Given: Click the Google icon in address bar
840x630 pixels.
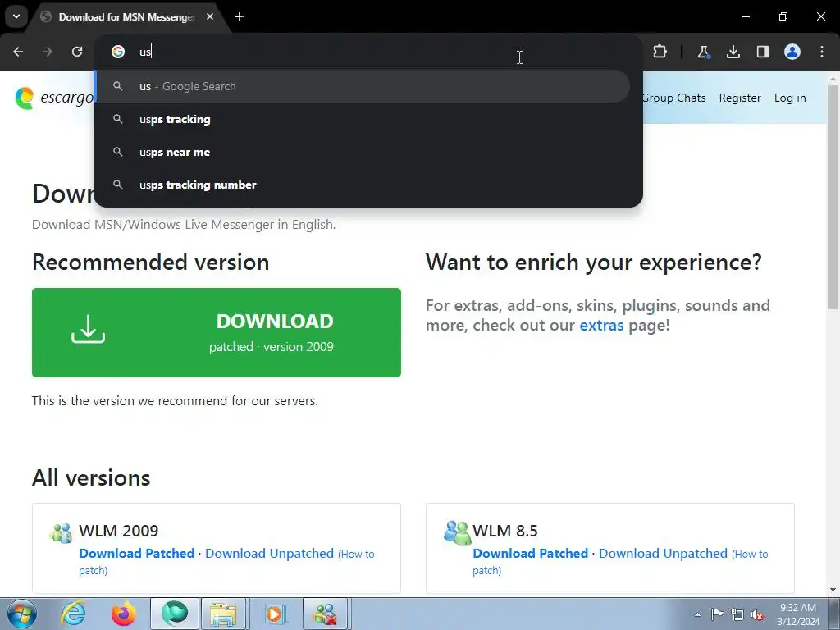Looking at the screenshot, I should [118, 52].
